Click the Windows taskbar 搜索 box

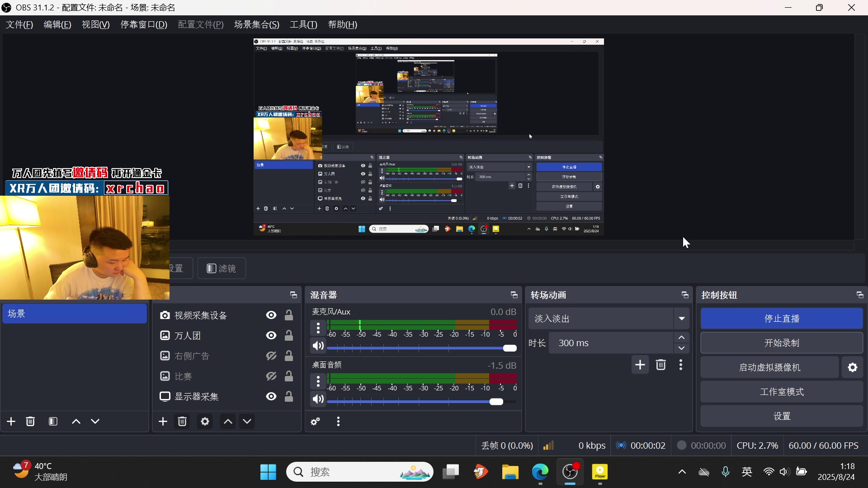click(x=360, y=472)
